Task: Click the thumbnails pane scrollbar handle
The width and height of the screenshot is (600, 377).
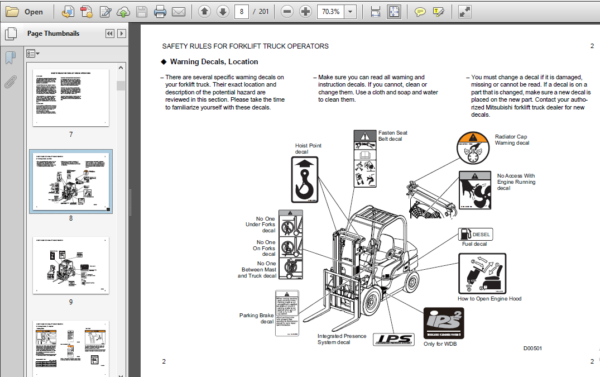Action: [x=121, y=85]
